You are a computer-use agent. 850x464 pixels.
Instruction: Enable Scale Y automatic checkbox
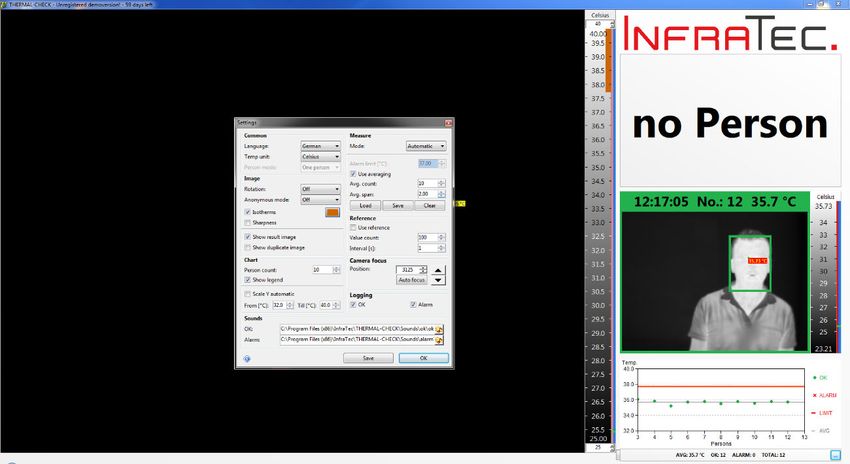coord(248,294)
